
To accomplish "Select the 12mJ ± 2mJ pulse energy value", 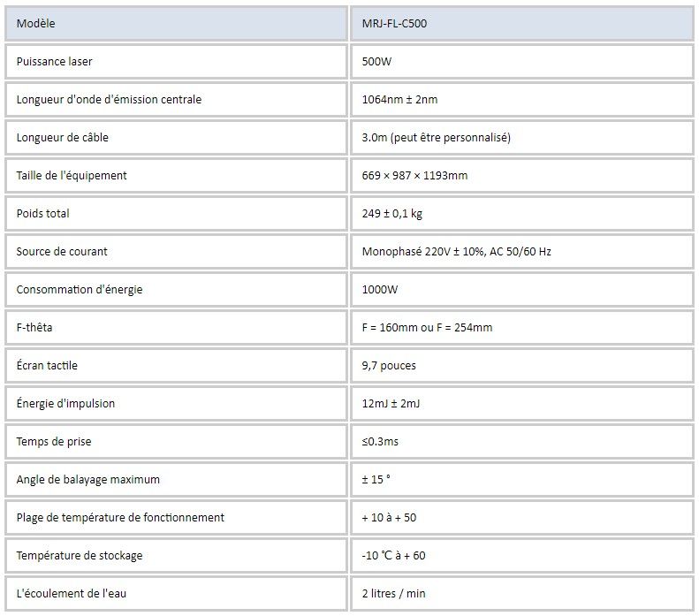I will click(x=393, y=404).
